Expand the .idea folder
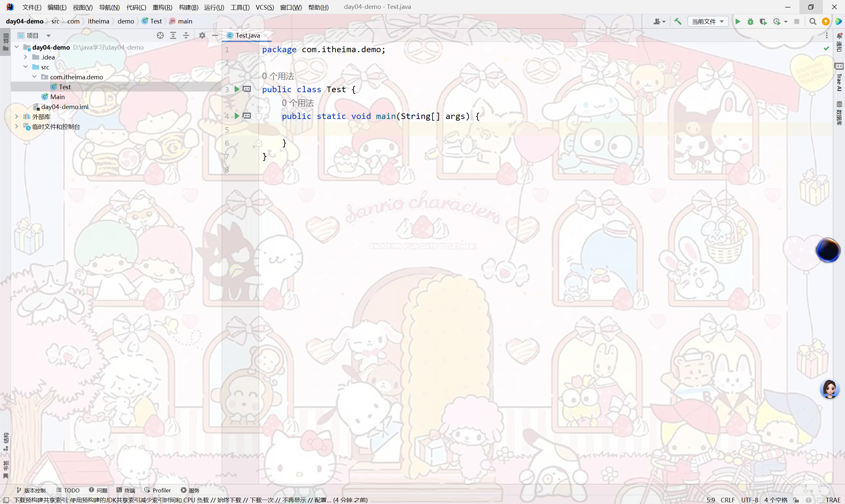 point(25,57)
